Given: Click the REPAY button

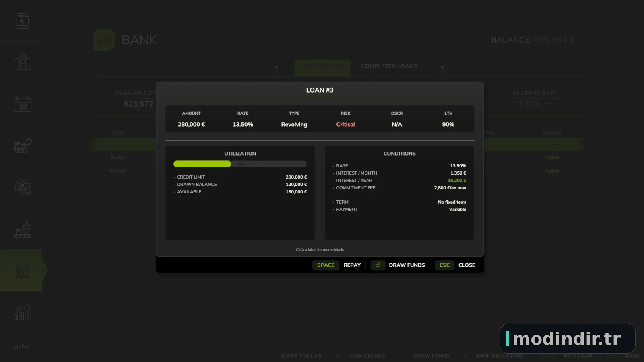Looking at the screenshot, I should point(352,265).
